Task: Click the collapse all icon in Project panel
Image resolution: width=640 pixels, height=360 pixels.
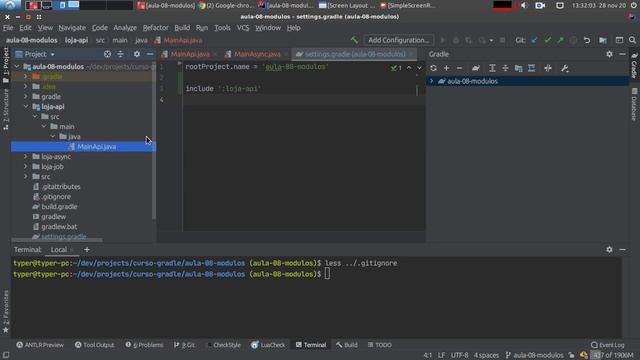Action: click(x=120, y=54)
